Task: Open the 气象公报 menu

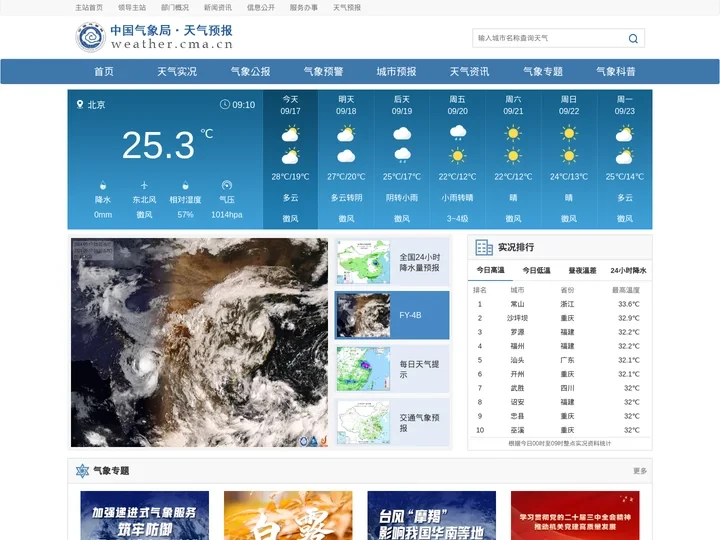Action: 250,72
